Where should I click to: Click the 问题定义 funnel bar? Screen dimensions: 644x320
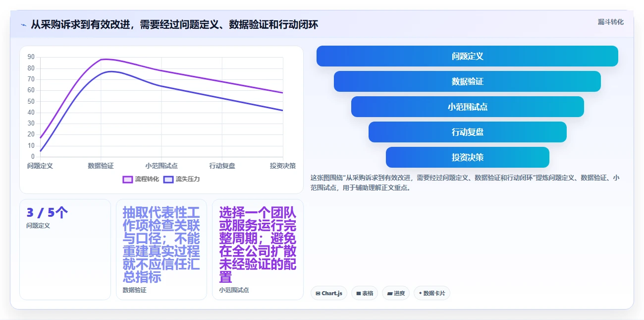coord(467,56)
